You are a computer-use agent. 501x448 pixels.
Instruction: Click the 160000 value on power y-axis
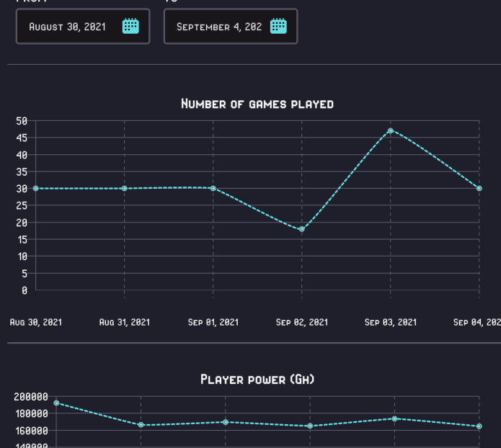(x=32, y=431)
